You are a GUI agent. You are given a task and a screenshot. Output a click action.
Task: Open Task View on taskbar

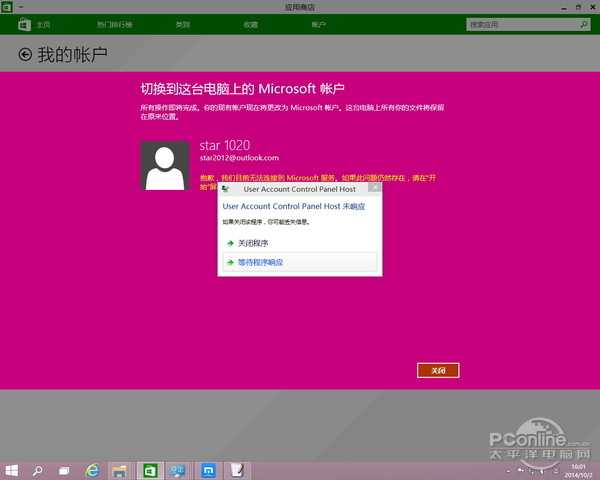point(64,470)
